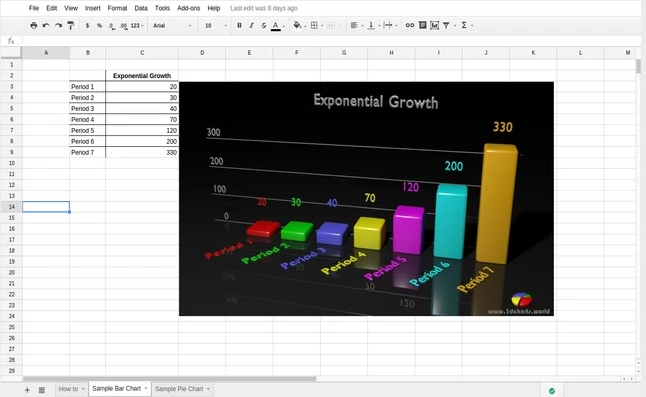Viewport: 646px width, 397px height.
Task: Open the Edit menu
Action: [51, 8]
